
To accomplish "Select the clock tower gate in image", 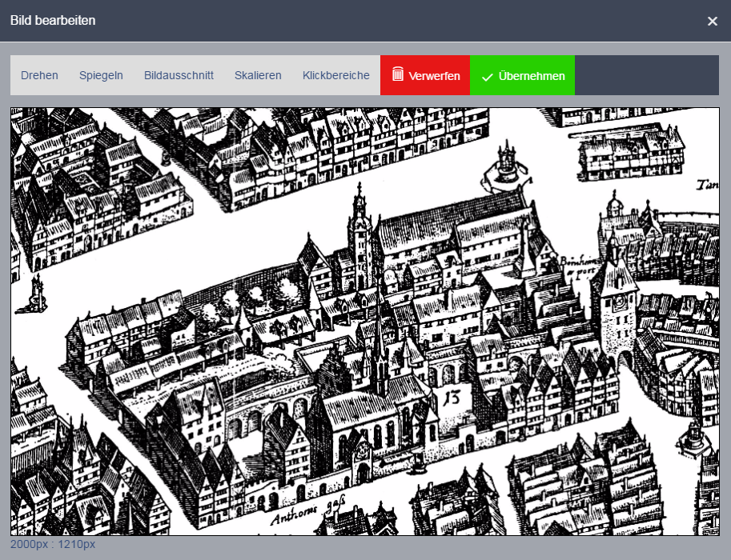I will click(x=617, y=308).
